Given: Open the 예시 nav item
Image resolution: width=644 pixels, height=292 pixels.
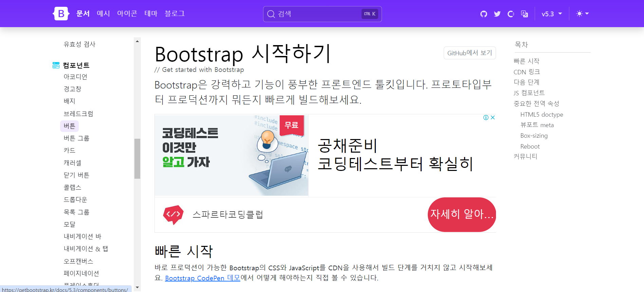Looking at the screenshot, I should pyautogui.click(x=104, y=14).
